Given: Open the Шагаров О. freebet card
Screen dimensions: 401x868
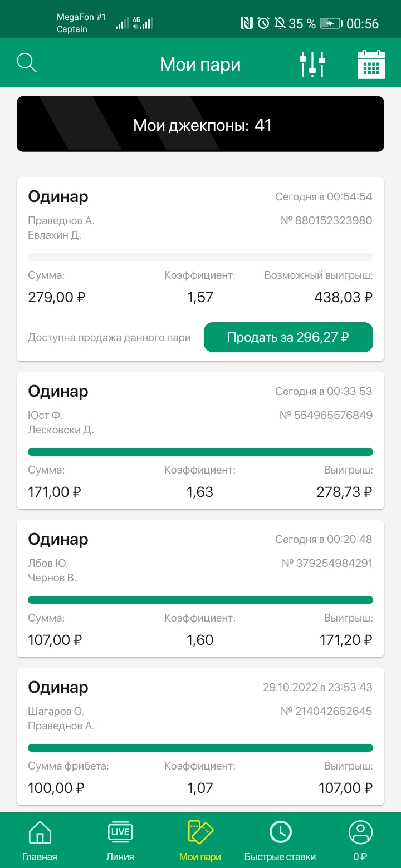Looking at the screenshot, I should (200, 737).
